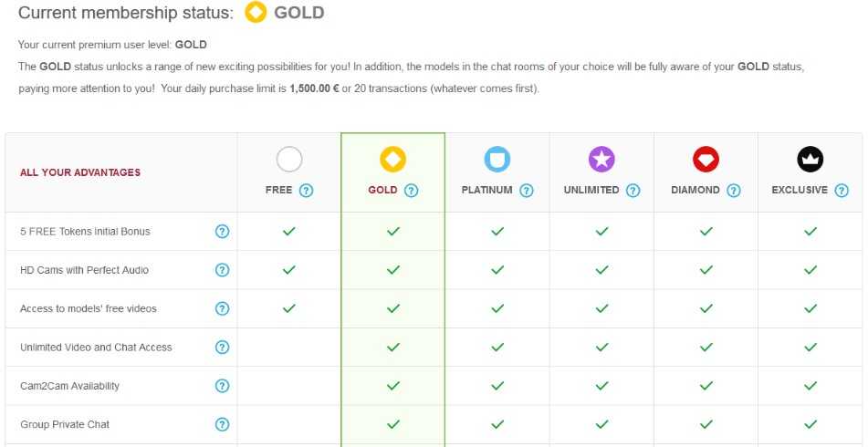Screen dimensions: 868x447
Task: Click help icon beside DIAMOND header
Action: coord(734,191)
